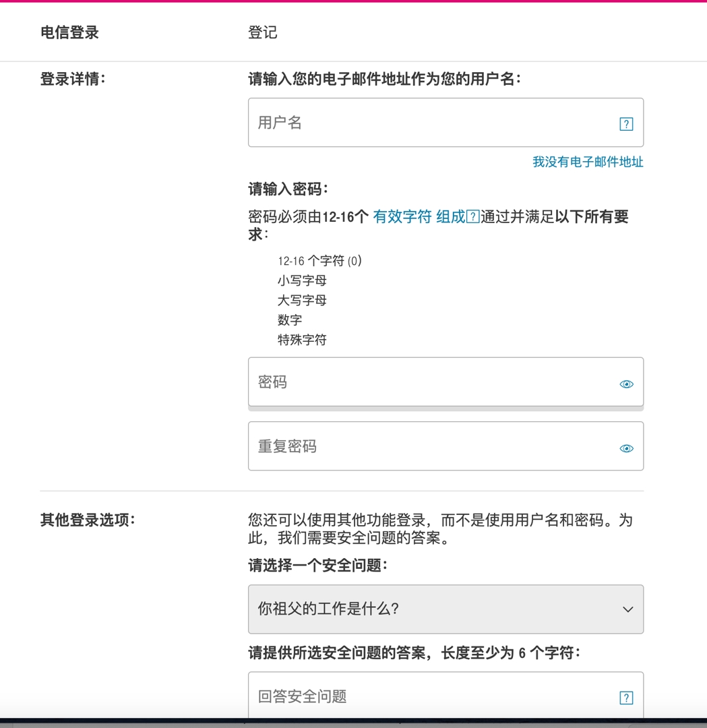Screen dimensions: 707x728
Task: Focus the 回答安全问题 input field
Action: pos(445,696)
